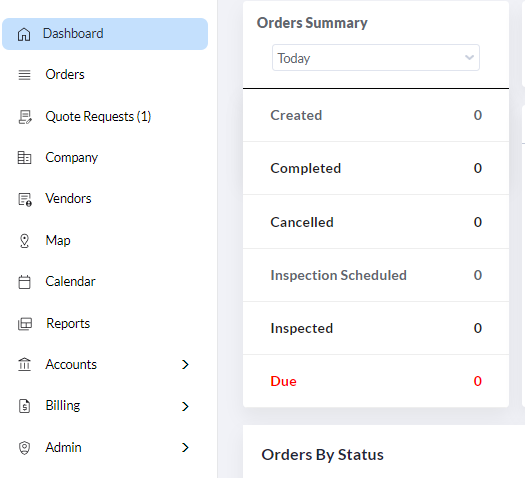
Task: Click the Billing invoice icon
Action: click(24, 406)
